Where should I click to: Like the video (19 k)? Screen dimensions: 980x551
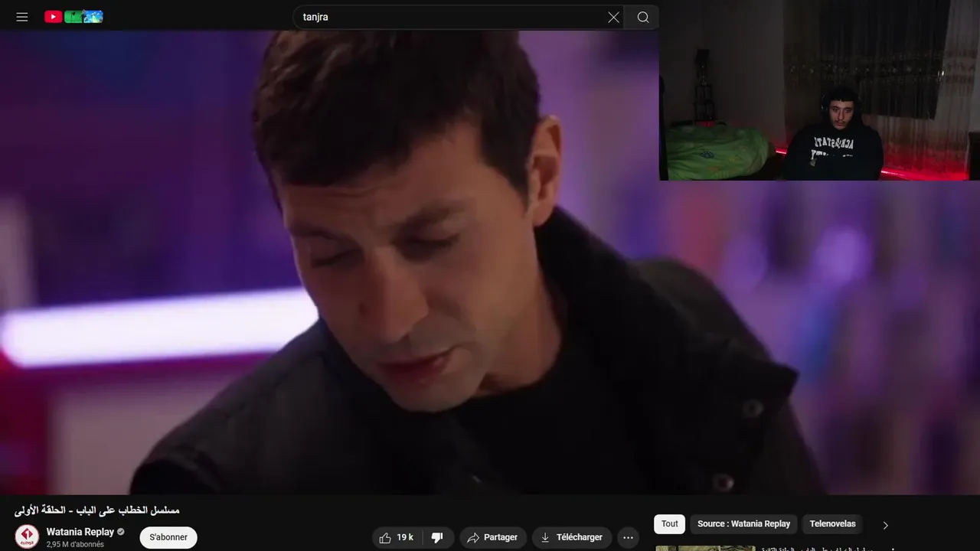tap(396, 537)
